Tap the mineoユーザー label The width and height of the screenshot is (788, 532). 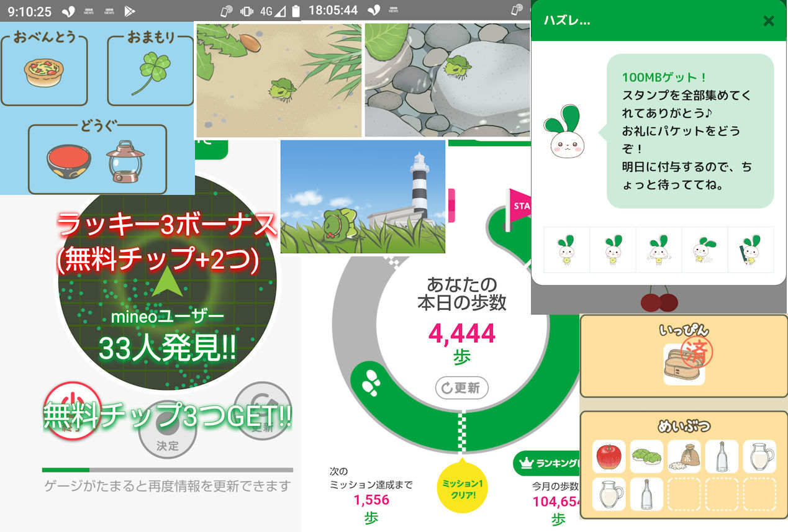click(168, 317)
